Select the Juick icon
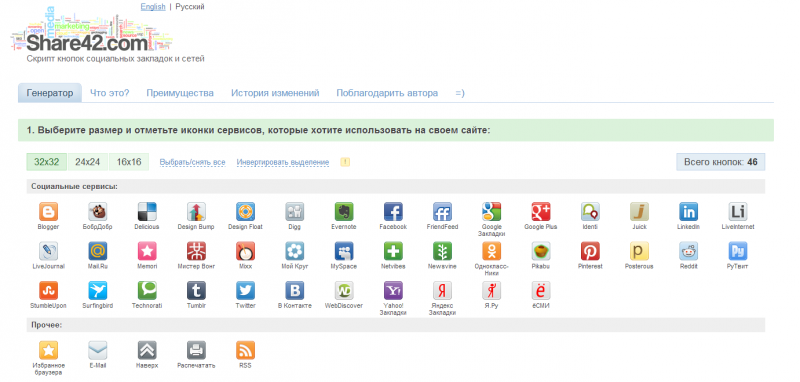Screen dimensions: 800x382 (x=639, y=211)
